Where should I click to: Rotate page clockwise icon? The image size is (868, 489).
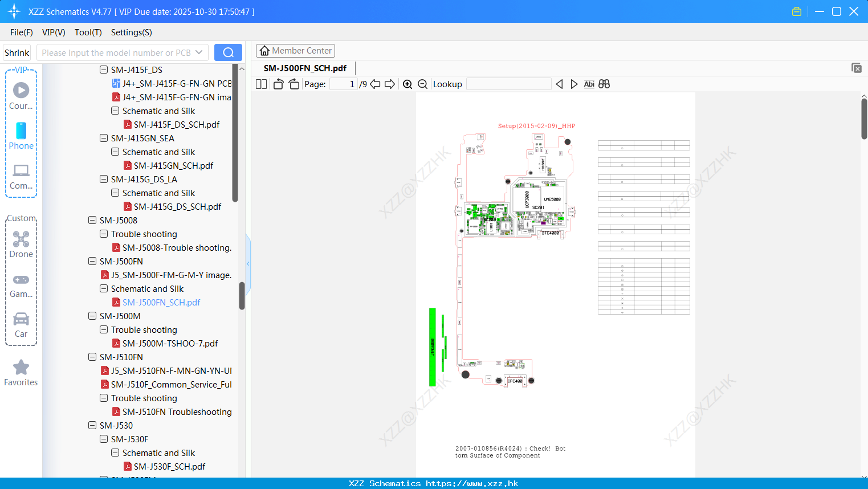[x=294, y=84]
